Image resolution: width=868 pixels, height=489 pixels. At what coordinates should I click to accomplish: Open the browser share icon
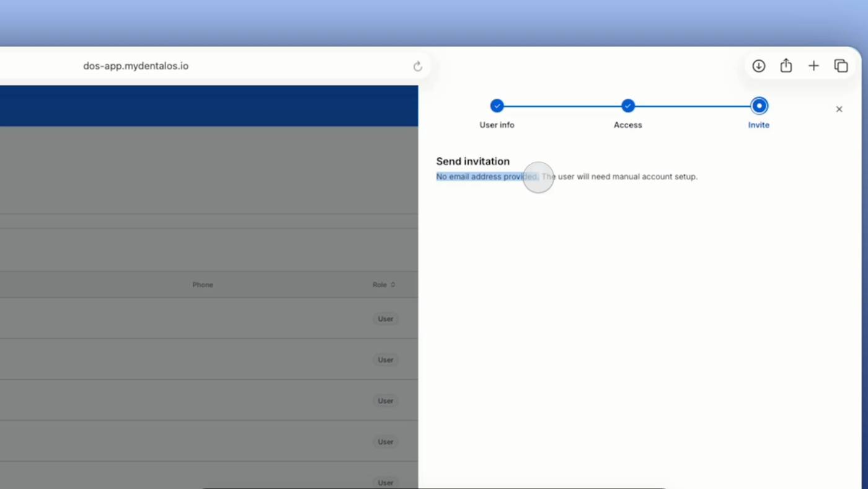786,65
